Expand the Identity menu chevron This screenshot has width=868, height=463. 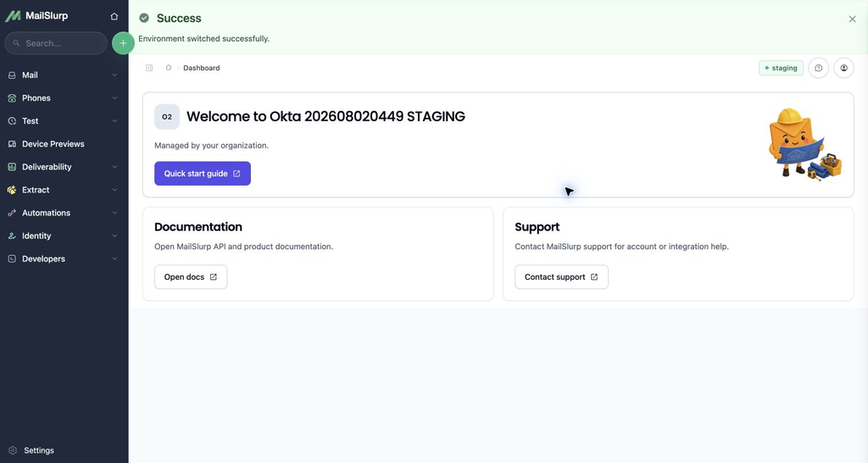[114, 236]
